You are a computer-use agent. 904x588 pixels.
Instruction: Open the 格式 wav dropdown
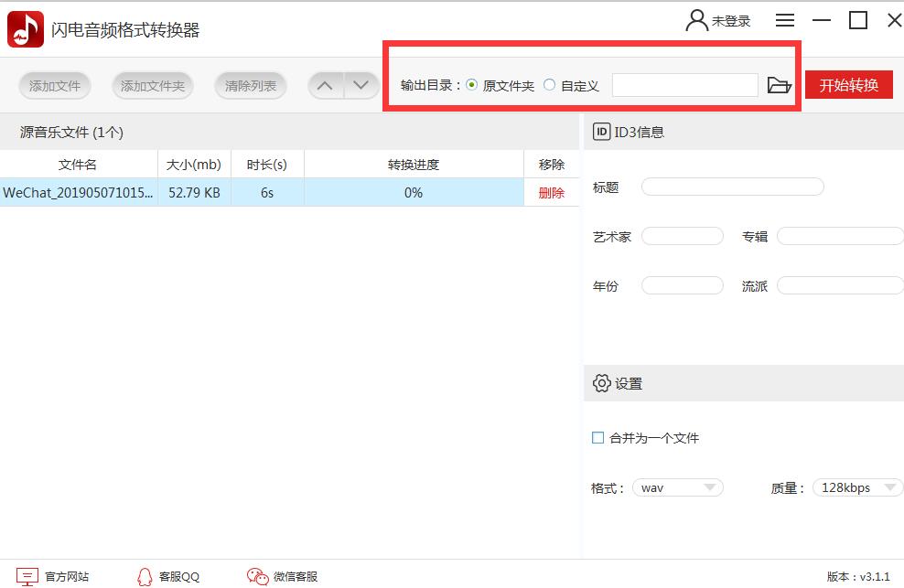pos(677,487)
